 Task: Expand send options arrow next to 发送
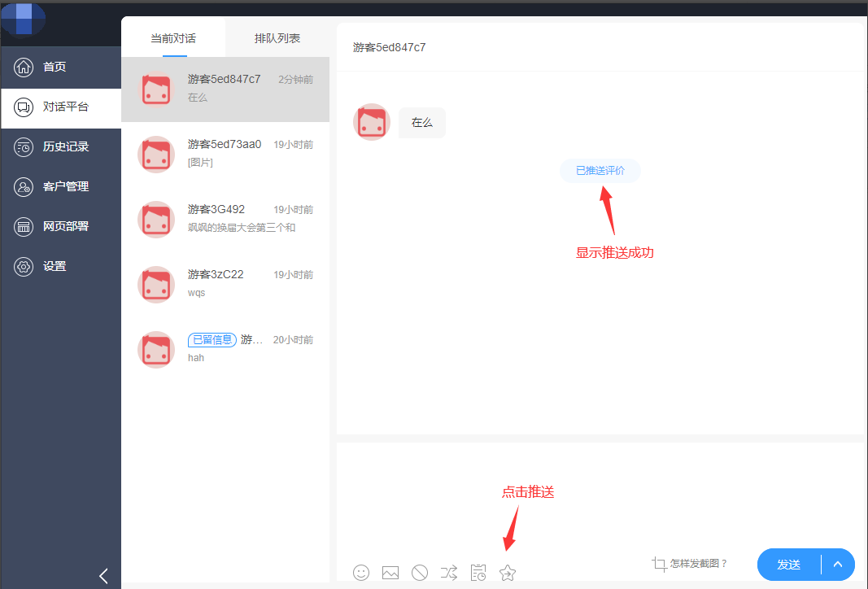click(838, 565)
